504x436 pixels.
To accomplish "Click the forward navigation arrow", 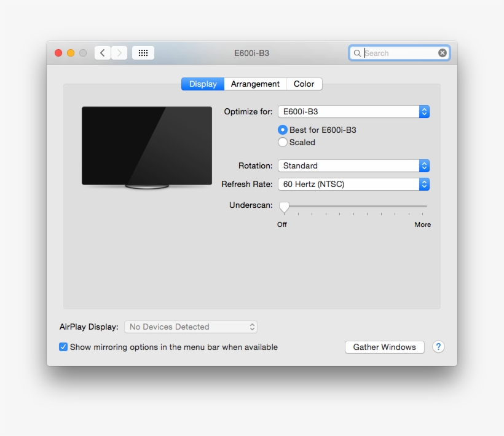I will 119,52.
